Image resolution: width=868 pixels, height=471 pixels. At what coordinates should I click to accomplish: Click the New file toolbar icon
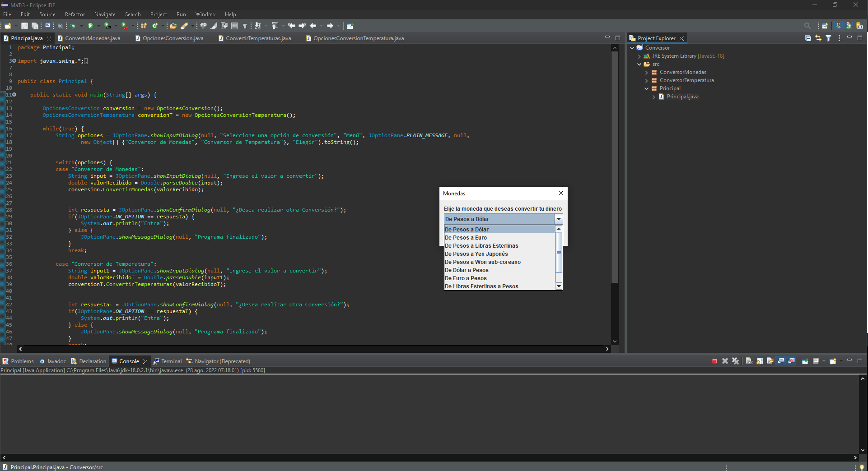(x=8, y=26)
